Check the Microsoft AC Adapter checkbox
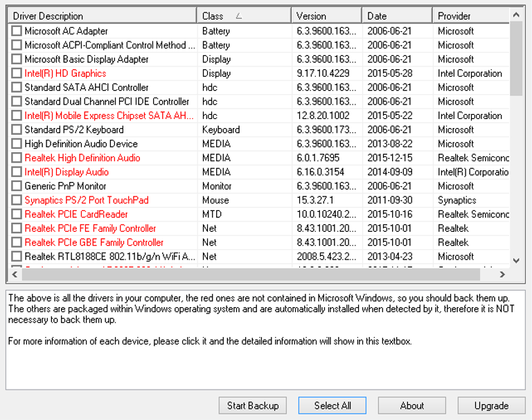 tap(17, 31)
